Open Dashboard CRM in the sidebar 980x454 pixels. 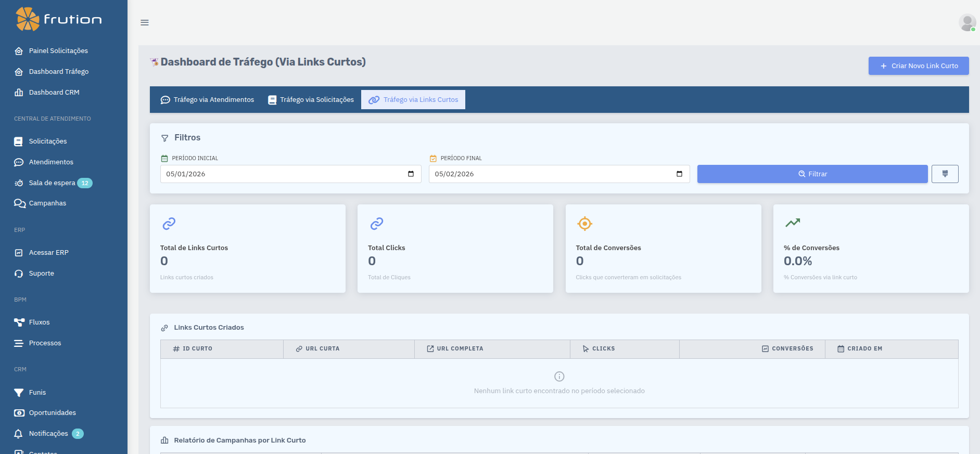click(x=54, y=93)
